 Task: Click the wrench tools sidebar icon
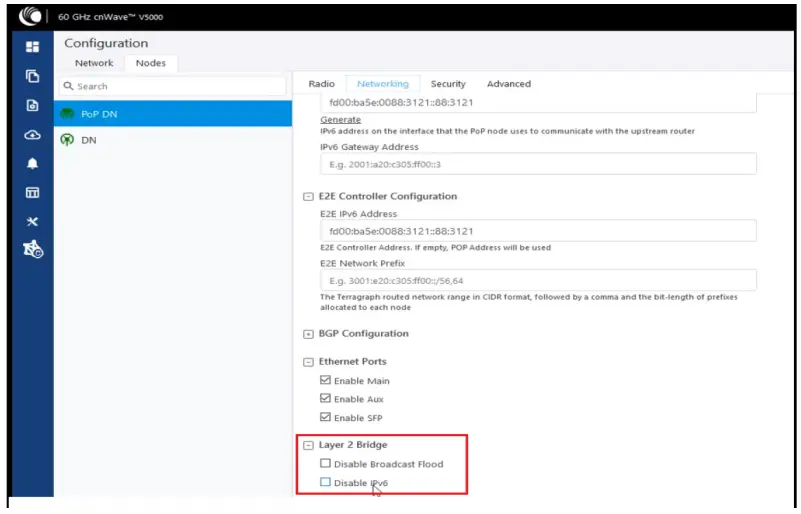click(32, 221)
